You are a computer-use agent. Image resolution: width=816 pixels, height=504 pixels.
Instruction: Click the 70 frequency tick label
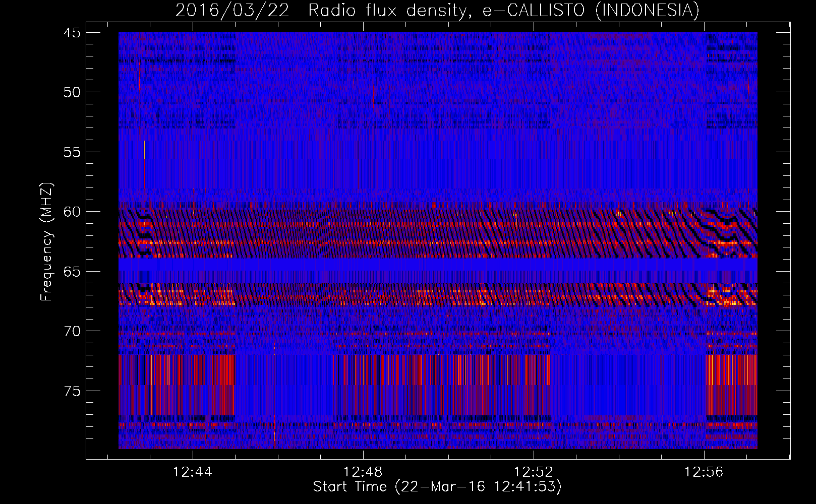pyautogui.click(x=72, y=331)
